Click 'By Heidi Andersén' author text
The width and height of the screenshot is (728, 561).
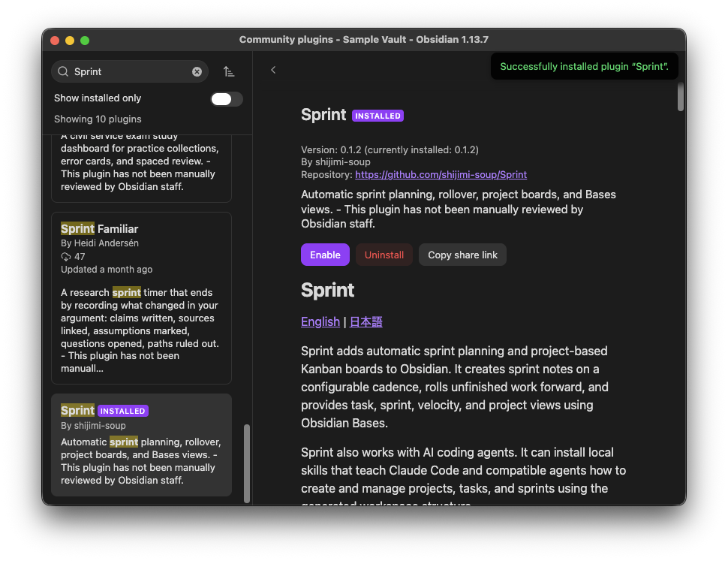coord(99,243)
